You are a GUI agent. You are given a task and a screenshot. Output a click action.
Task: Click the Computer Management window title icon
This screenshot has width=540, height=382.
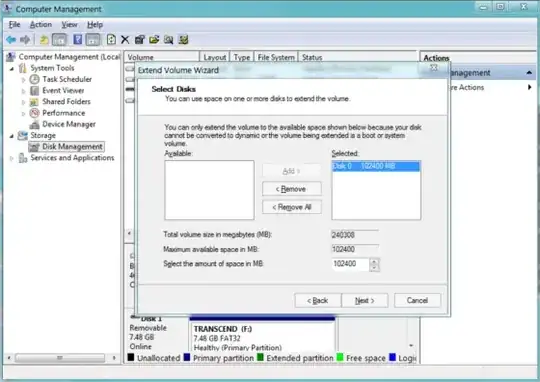[7, 9]
